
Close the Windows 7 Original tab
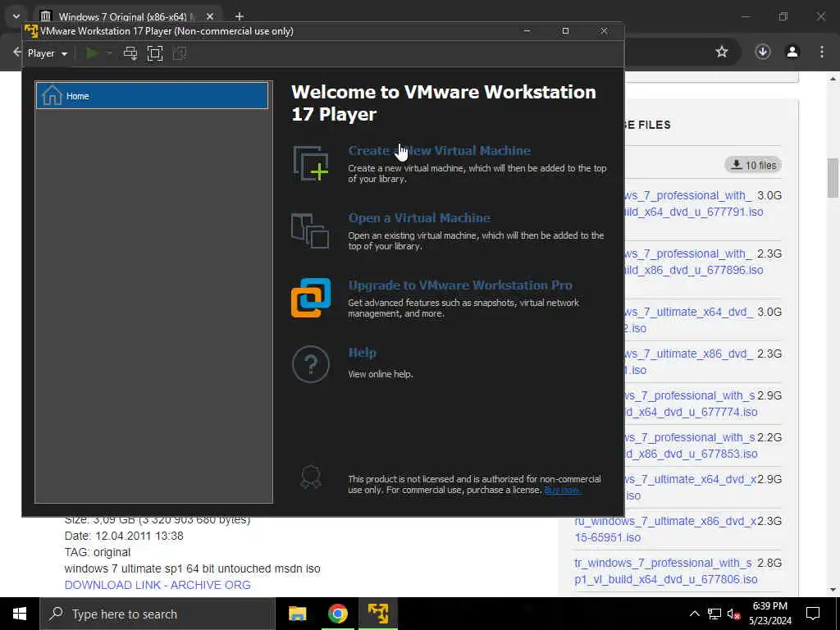pyautogui.click(x=210, y=16)
